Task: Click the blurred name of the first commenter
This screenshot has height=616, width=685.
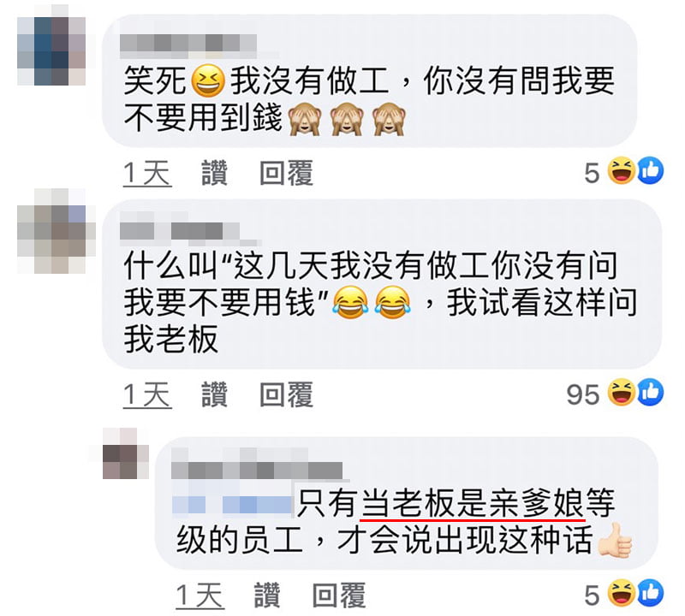Action: tap(188, 45)
